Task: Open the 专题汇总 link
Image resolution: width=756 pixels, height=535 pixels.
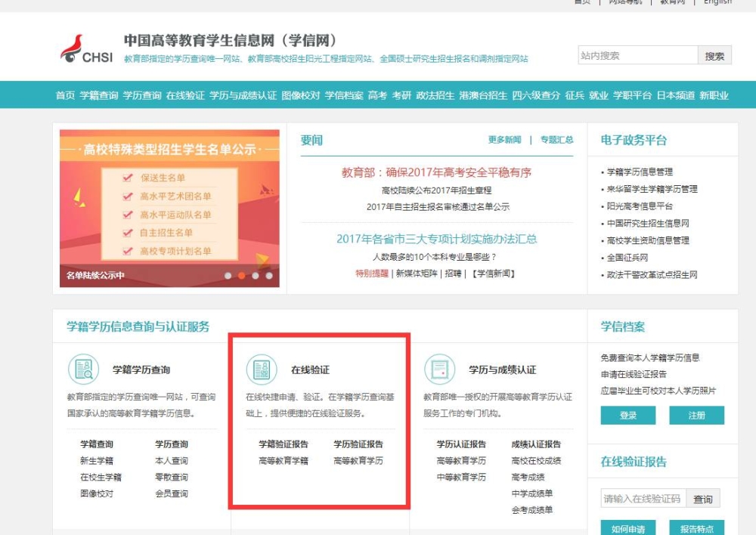Action: click(557, 140)
